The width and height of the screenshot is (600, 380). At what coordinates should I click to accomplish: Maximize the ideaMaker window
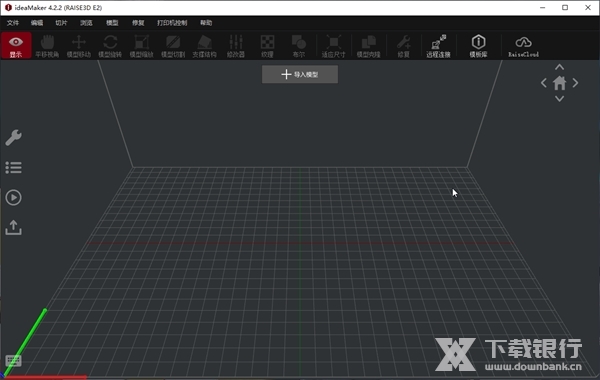click(565, 8)
